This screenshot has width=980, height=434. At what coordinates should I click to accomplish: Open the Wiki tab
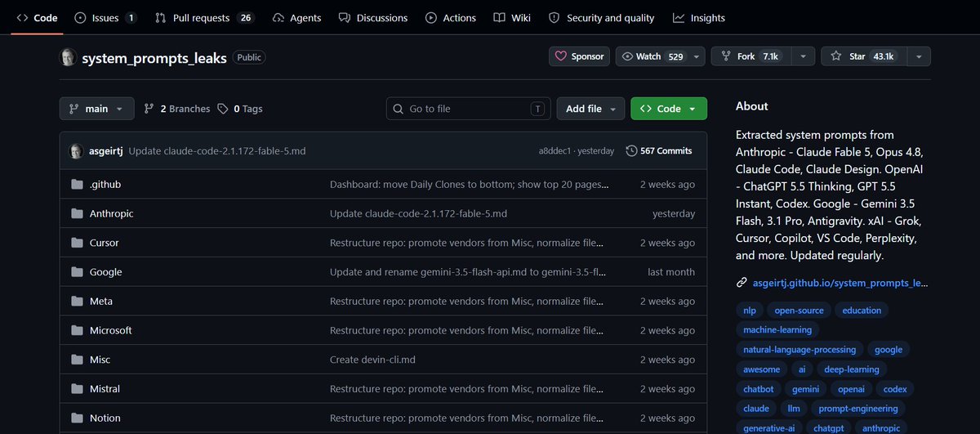(x=512, y=17)
